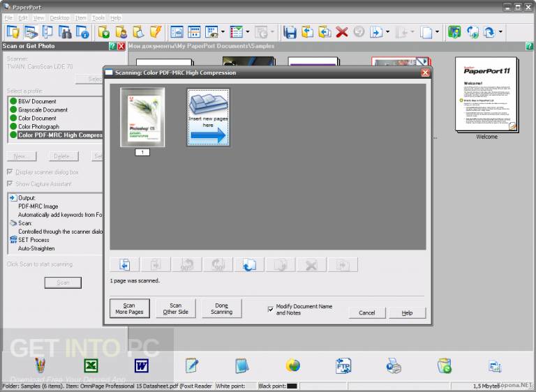Click the new folder icon with green plus

(103, 33)
